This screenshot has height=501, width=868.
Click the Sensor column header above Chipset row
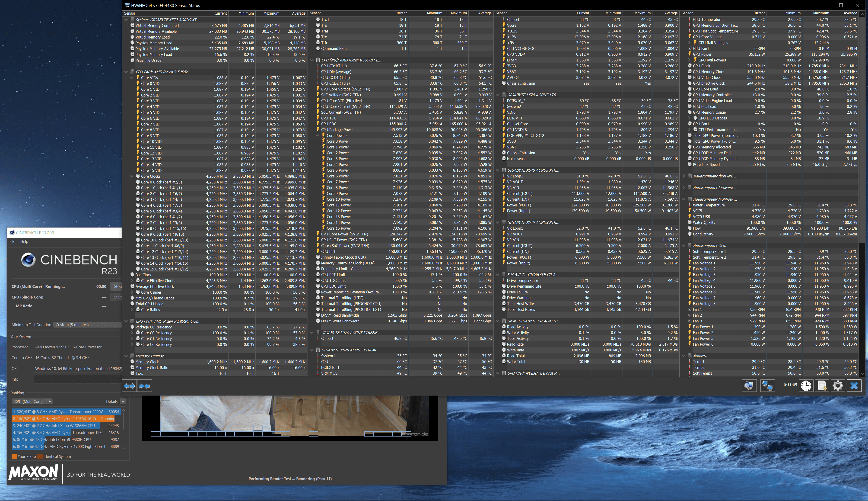pos(528,13)
